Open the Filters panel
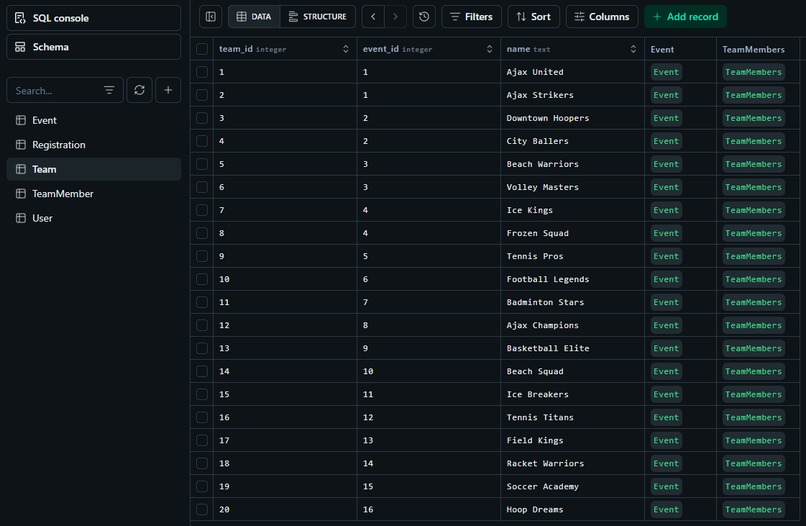Viewport: 806px width, 526px height. (x=471, y=16)
